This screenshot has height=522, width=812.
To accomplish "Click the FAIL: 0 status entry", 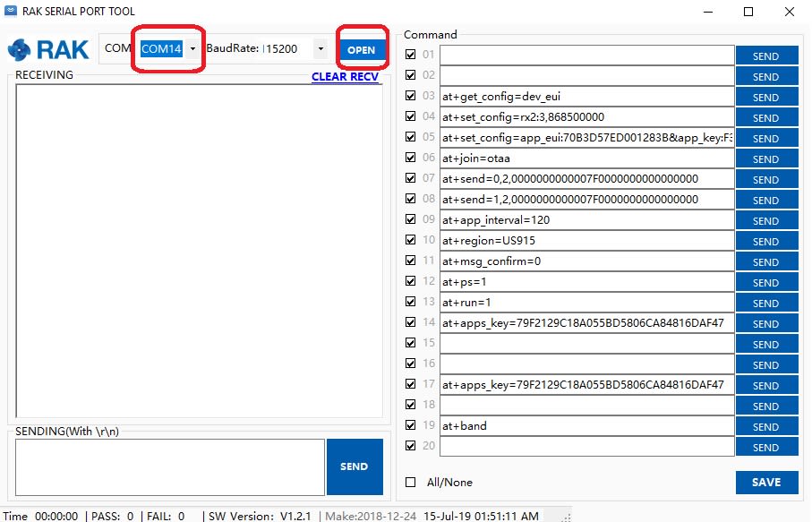I will 166,517.
